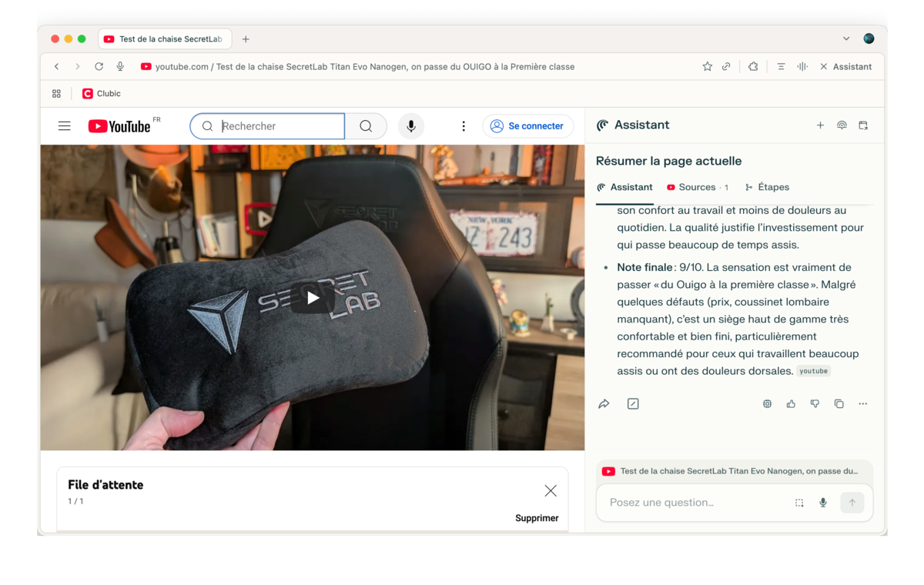924x585 pixels.
Task: Open the YouTube hamburger guide menu
Action: point(65,126)
